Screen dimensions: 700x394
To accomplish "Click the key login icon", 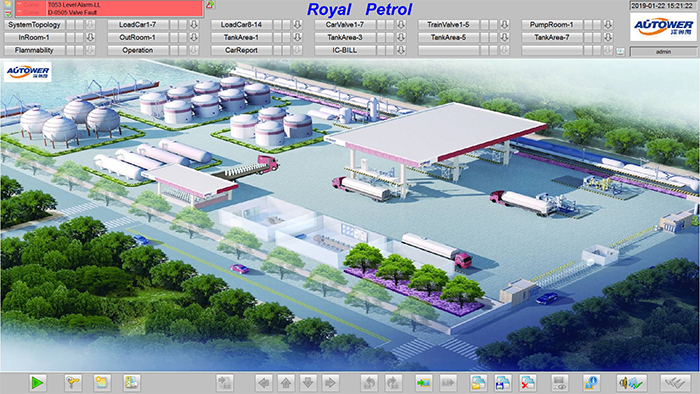I will (x=72, y=382).
